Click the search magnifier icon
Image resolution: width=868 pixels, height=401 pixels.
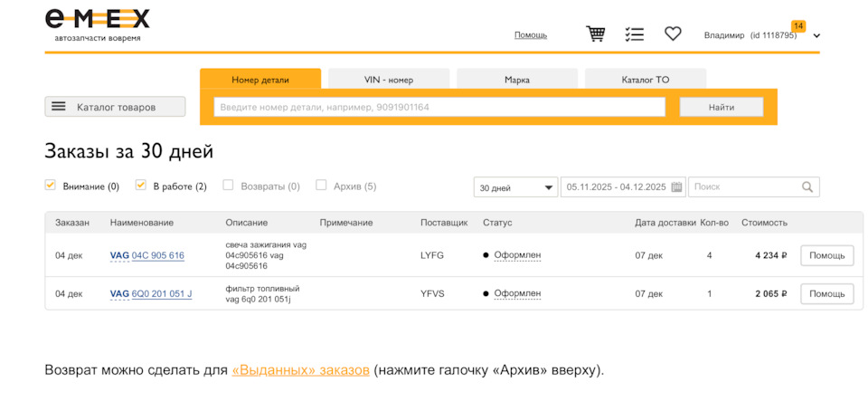point(807,187)
